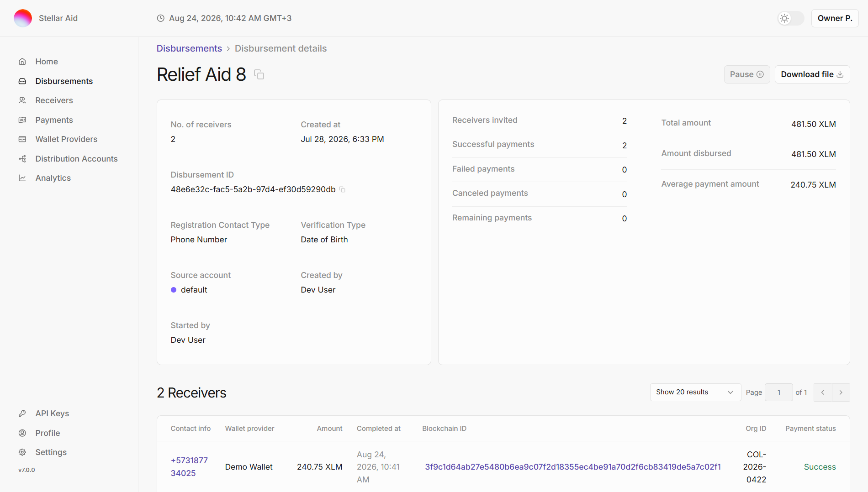Click the Disbursements sidebar icon

(x=22, y=81)
